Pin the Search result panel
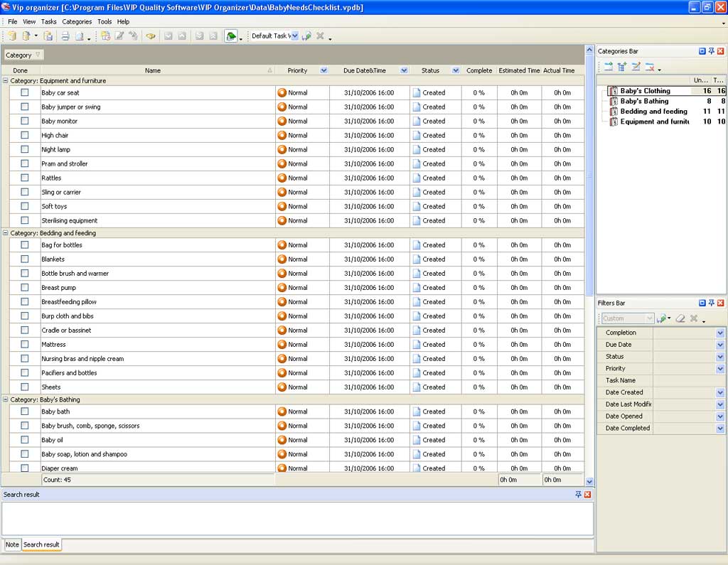This screenshot has width=728, height=565. [578, 495]
